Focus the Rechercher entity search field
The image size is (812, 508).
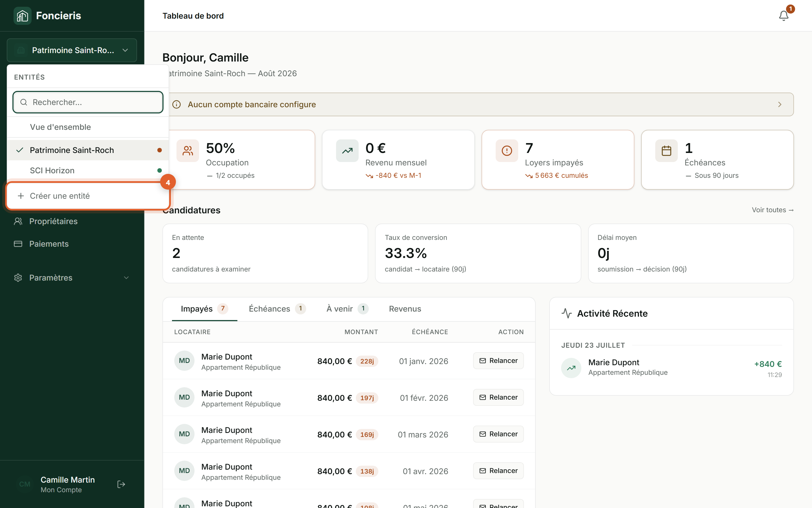88,102
